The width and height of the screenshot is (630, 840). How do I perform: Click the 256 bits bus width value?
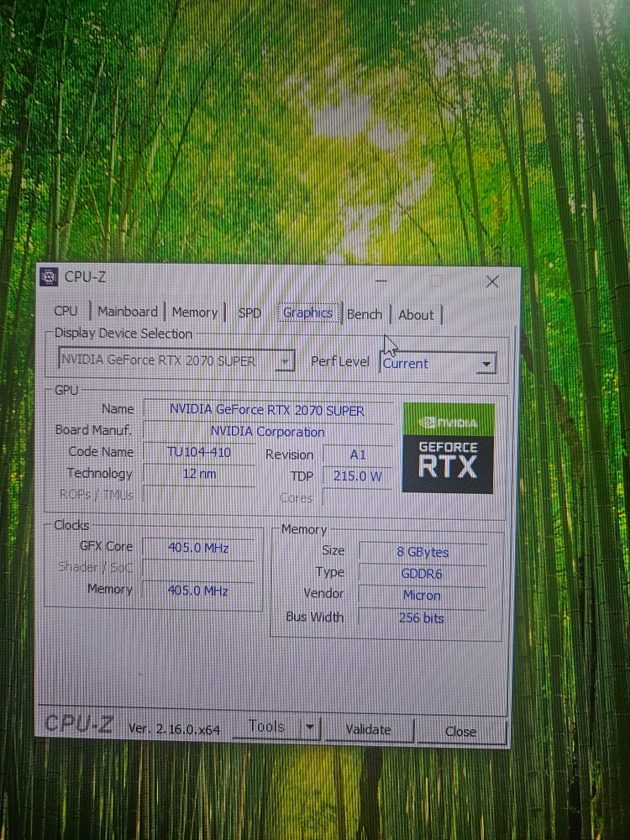click(x=422, y=618)
